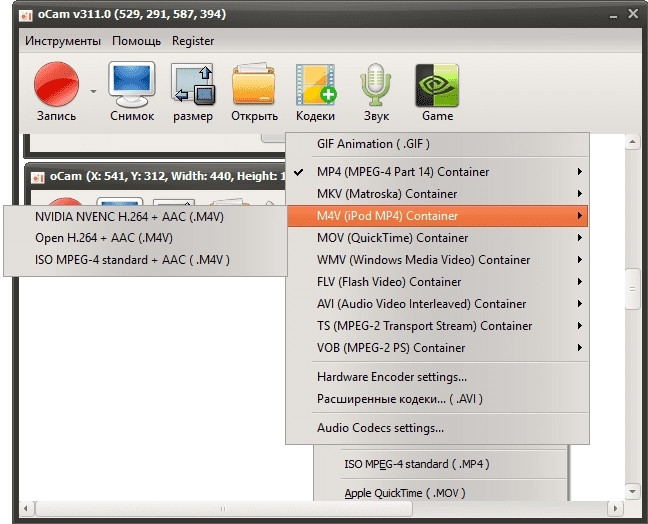This screenshot has height=524, width=648.
Task: Expand the FLV Container submenu arrow
Action: (580, 281)
